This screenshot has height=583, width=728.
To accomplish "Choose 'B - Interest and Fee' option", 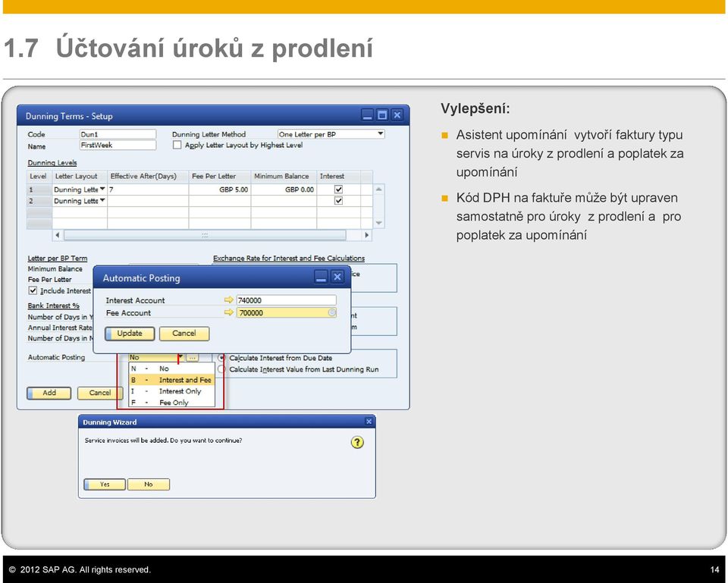I will click(172, 380).
